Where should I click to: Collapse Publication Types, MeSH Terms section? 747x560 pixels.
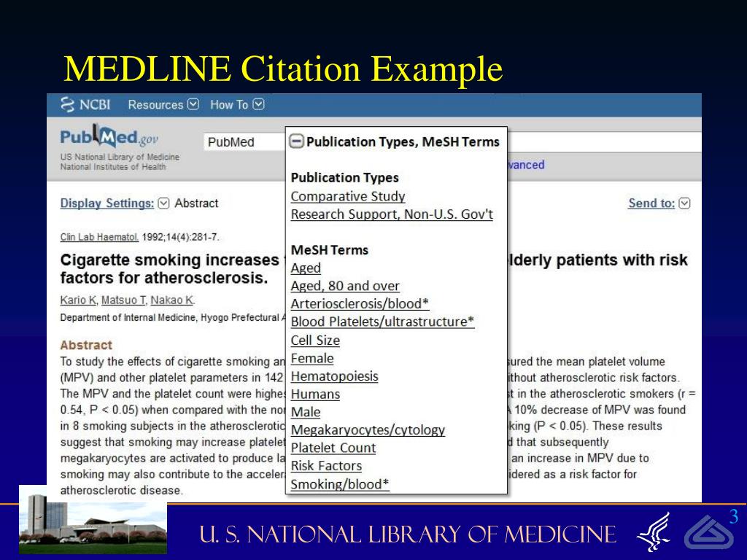[296, 141]
